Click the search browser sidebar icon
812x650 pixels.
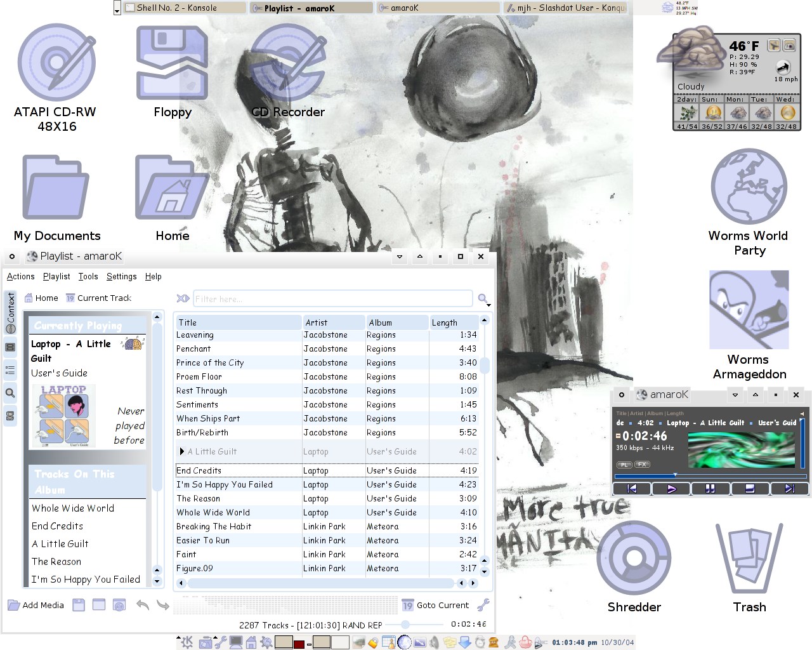click(10, 393)
